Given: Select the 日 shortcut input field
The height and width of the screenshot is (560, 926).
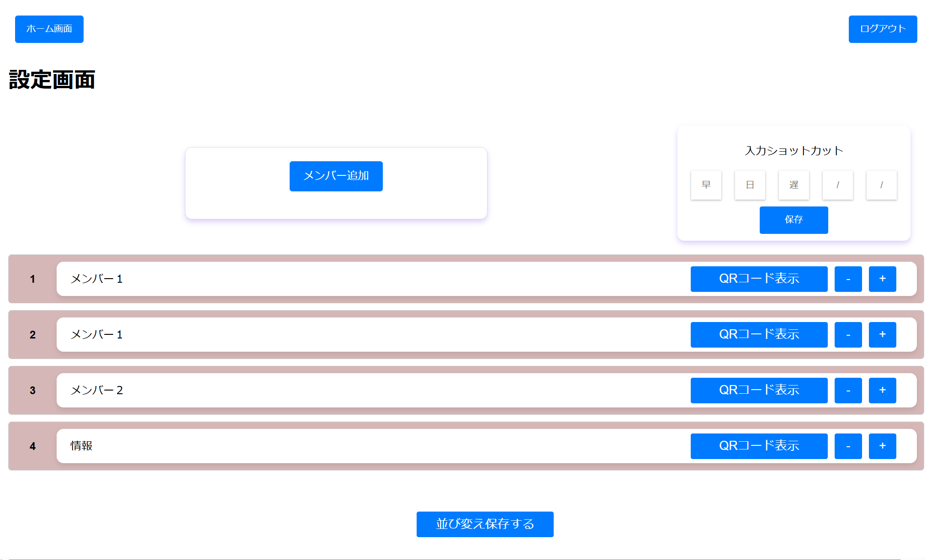Looking at the screenshot, I should [x=750, y=185].
